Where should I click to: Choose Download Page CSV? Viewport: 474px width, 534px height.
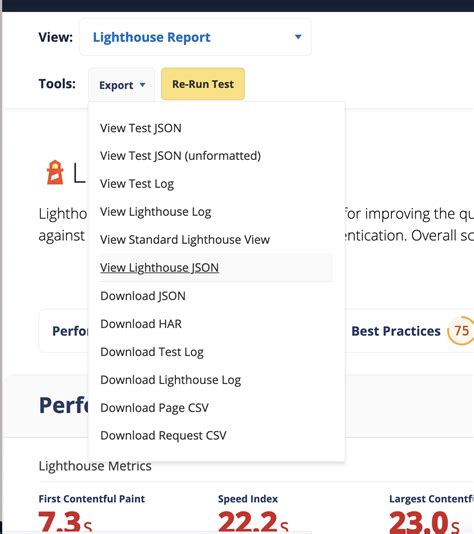click(x=154, y=408)
